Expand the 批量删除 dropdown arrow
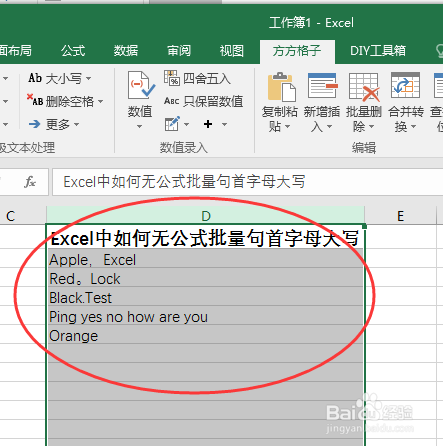The width and height of the screenshot is (443, 446). [x=371, y=127]
